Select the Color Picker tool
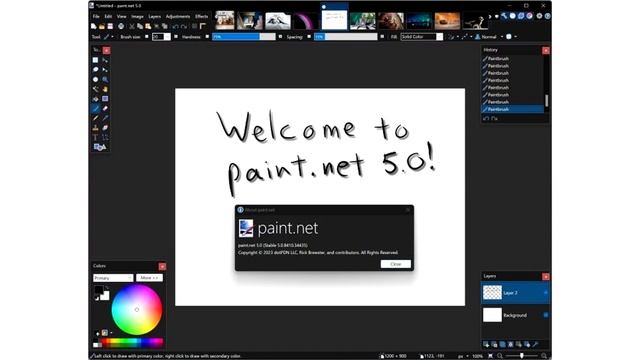The height and width of the screenshot is (360, 640). (x=105, y=118)
